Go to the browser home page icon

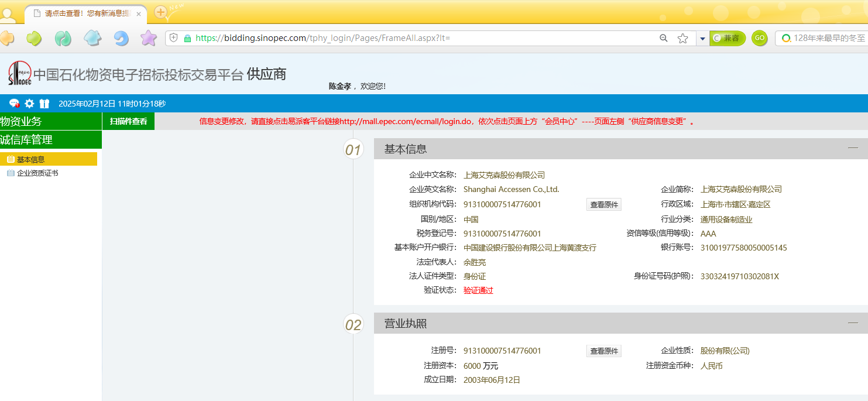pyautogui.click(x=92, y=39)
